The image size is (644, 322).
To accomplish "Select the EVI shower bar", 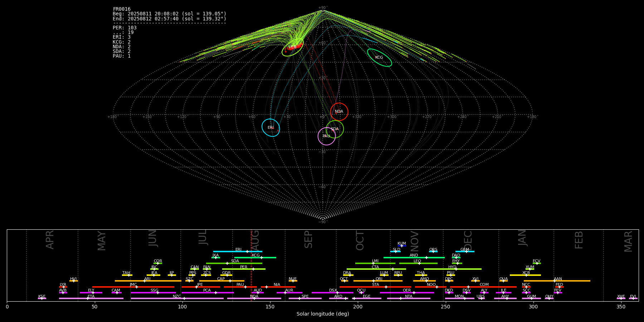I will (633, 298).
